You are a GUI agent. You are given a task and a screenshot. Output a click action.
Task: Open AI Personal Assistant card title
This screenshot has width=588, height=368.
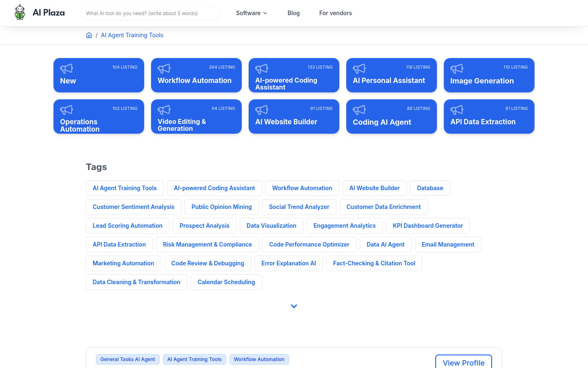389,81
